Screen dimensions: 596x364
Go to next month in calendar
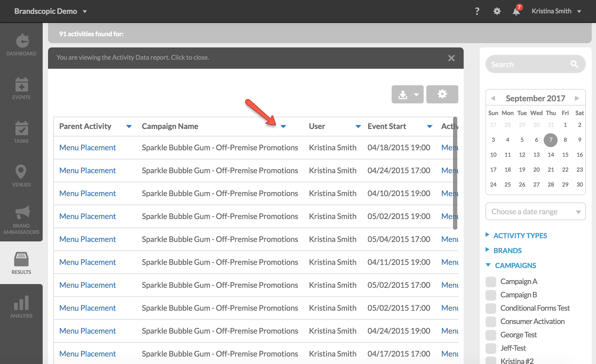click(577, 98)
